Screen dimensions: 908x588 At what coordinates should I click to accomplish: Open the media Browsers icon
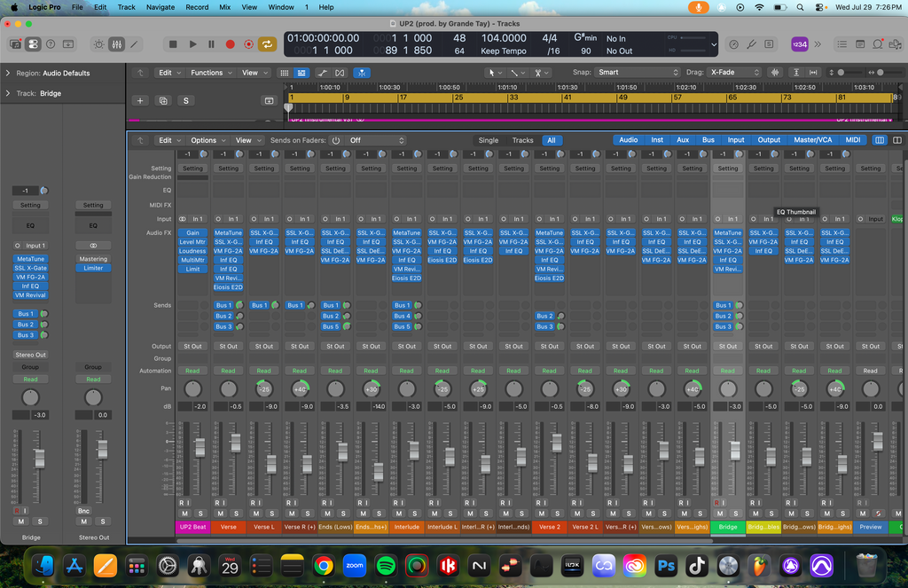pos(896,44)
